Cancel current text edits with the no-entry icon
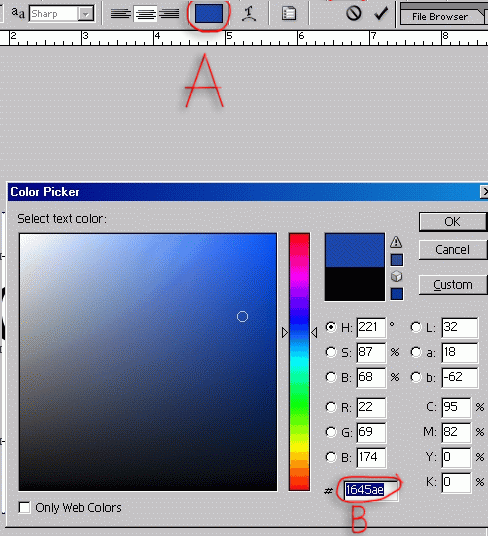Image resolution: width=488 pixels, height=536 pixels. (x=354, y=13)
